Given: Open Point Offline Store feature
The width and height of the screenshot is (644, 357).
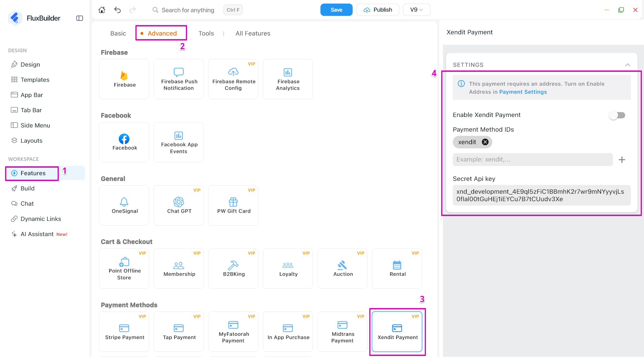Looking at the screenshot, I should 124,269.
